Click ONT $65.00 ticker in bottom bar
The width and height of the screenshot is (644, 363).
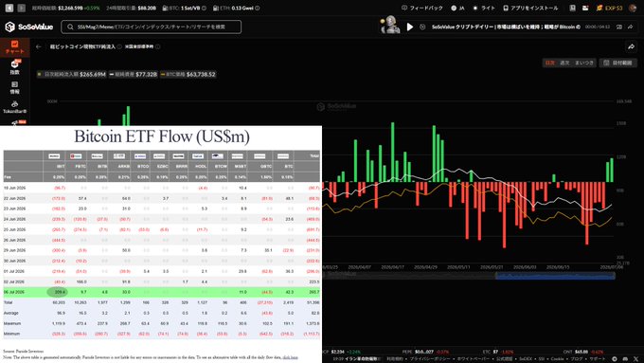tap(582, 352)
